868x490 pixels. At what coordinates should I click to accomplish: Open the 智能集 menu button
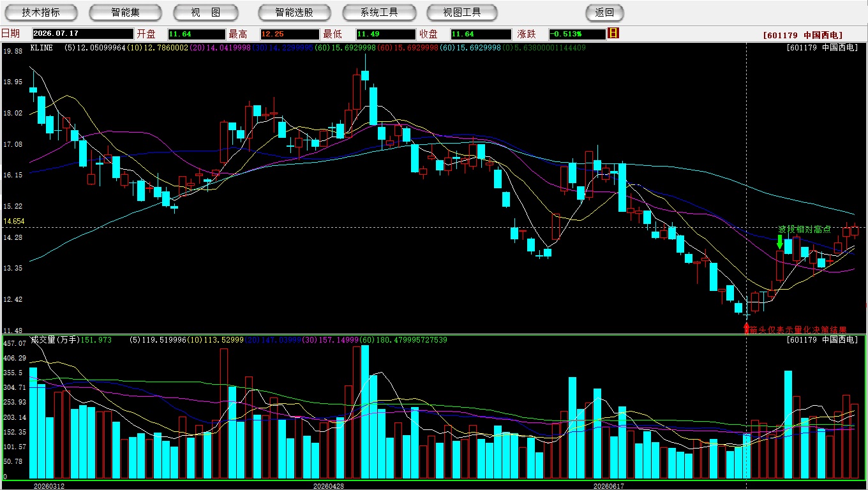[126, 13]
